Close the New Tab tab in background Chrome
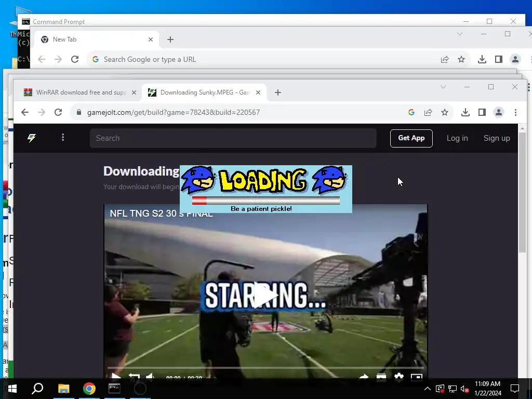Screen dimensions: 532x399 [x=151, y=39]
